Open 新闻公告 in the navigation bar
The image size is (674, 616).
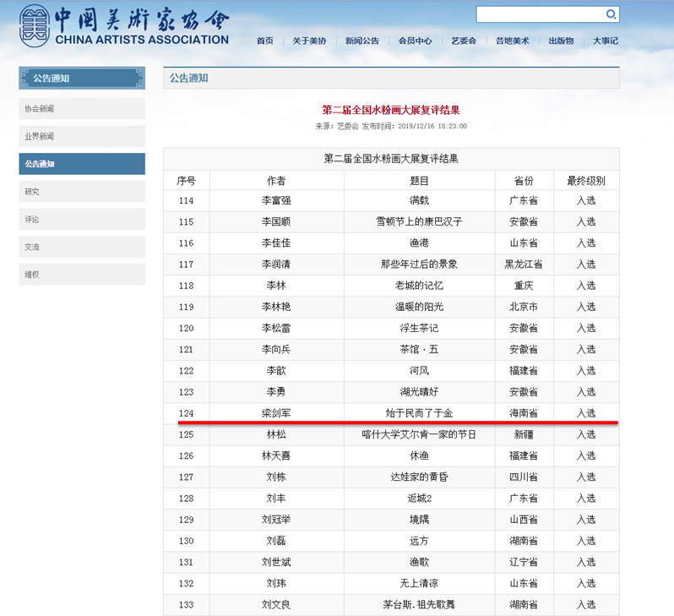362,41
